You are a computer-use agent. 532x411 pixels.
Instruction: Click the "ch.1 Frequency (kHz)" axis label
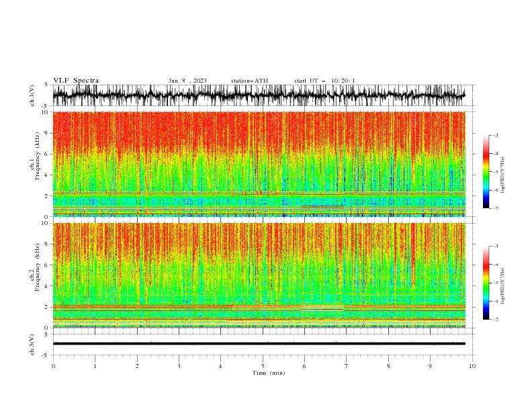35,154
